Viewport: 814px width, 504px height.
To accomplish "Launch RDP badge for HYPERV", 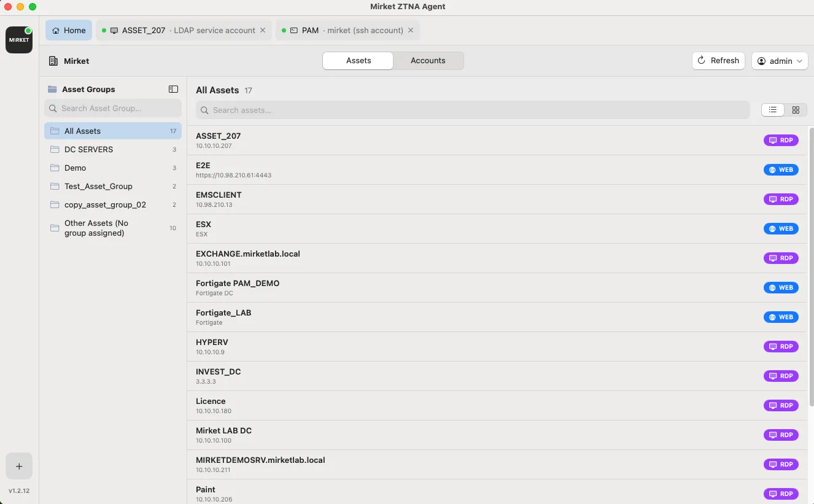I will [781, 346].
